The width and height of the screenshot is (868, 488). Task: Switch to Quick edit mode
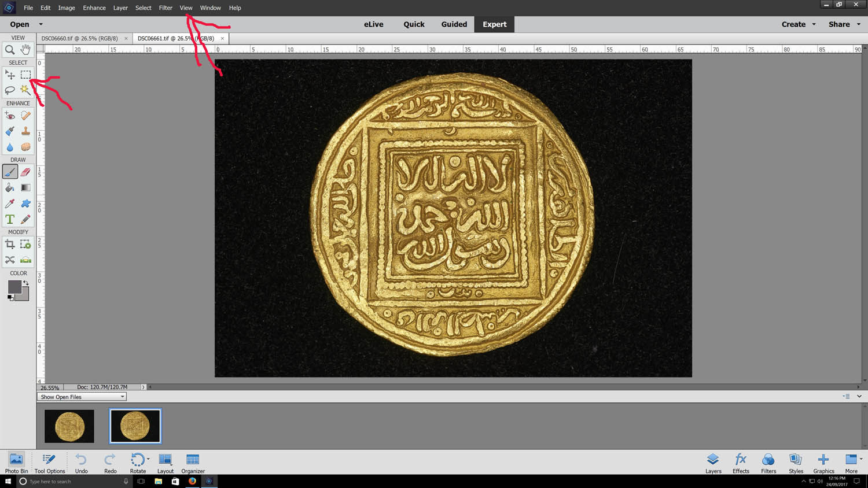(414, 24)
